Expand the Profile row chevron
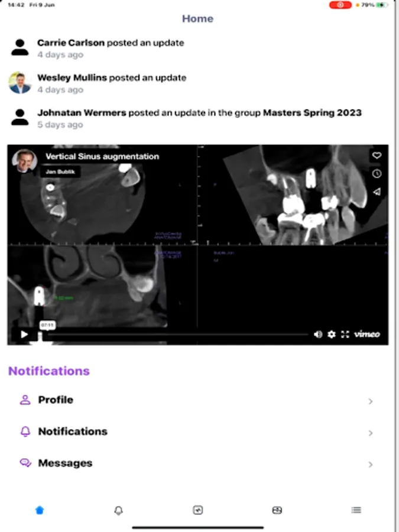This screenshot has width=399, height=532. [371, 401]
